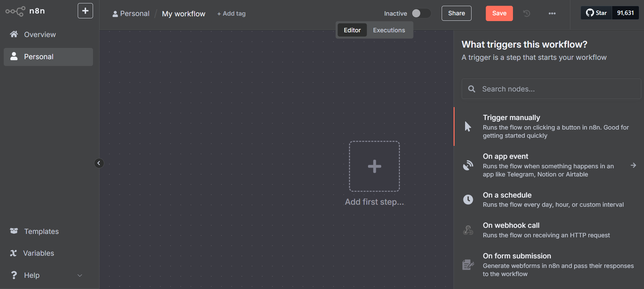Select Trigger manually cursor icon
Image resolution: width=644 pixels, height=289 pixels.
click(468, 126)
